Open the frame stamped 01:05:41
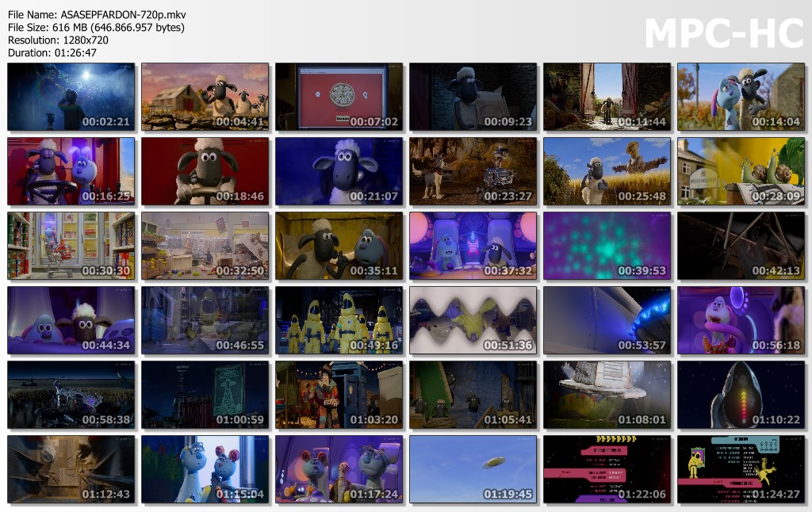Image resolution: width=812 pixels, height=512 pixels. click(473, 395)
